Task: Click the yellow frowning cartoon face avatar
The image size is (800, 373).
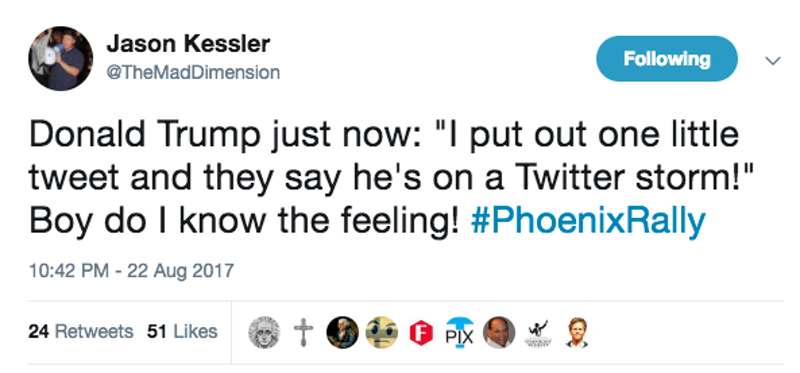Action: (x=382, y=332)
